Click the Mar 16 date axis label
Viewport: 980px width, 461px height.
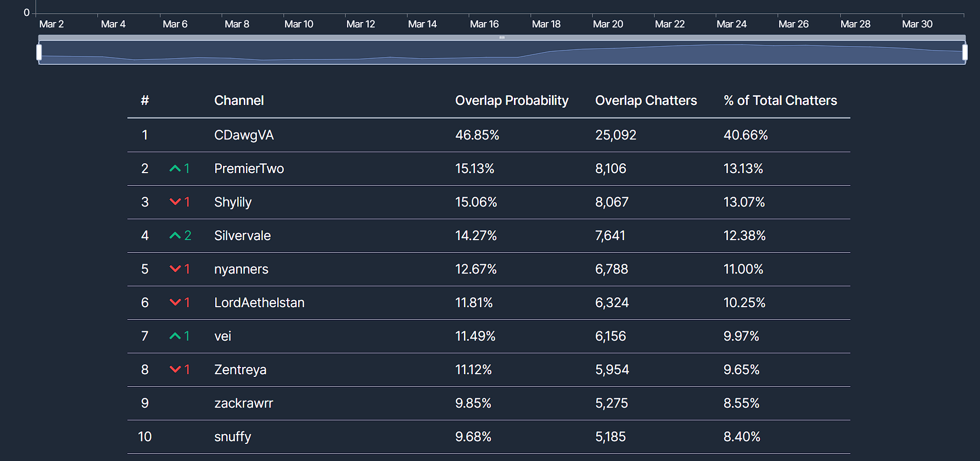[x=484, y=24]
